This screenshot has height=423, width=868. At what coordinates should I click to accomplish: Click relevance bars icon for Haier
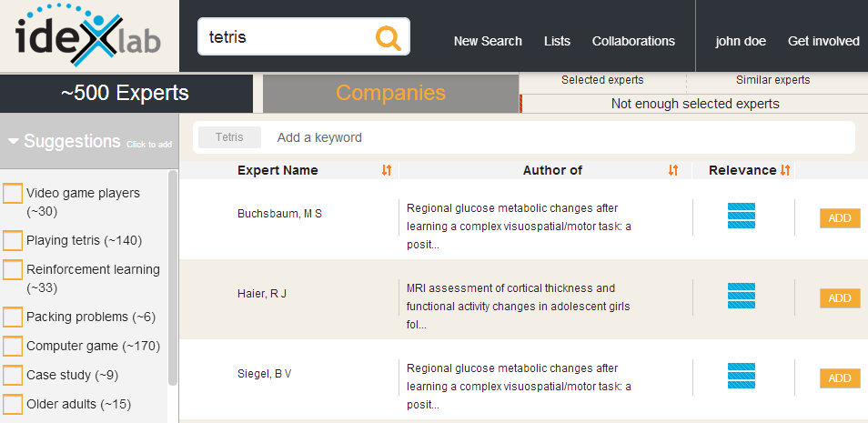click(742, 297)
